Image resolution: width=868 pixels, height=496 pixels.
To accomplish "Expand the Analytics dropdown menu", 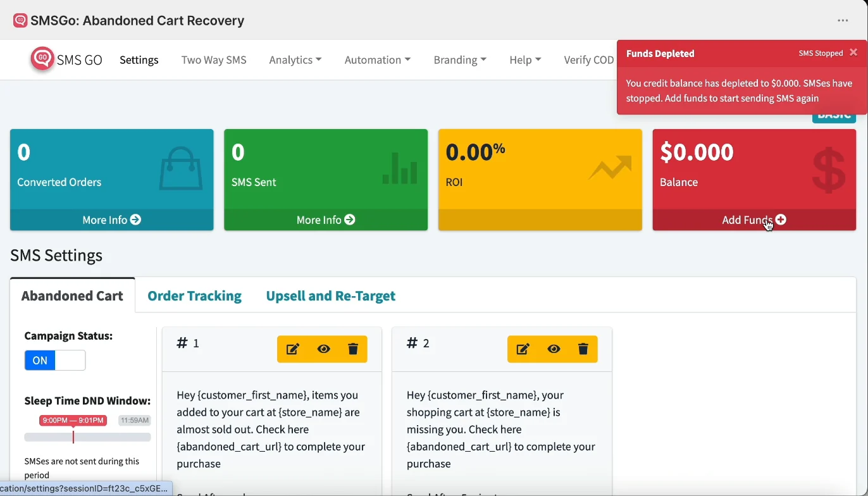I will (295, 60).
